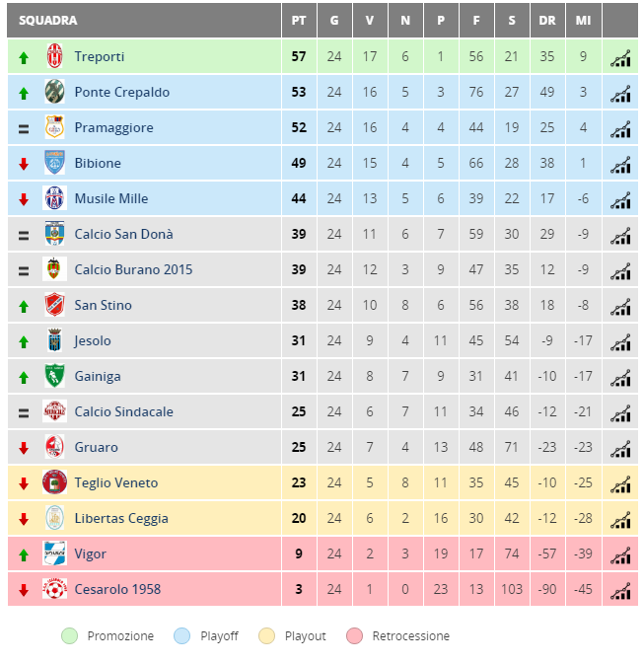Click the Ponte Crepaldo team crest

coord(54,92)
